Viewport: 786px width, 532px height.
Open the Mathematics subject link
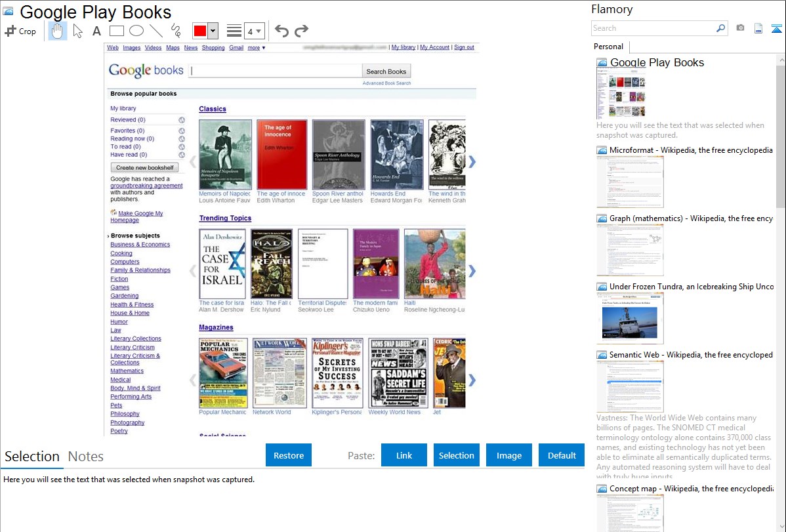coord(127,371)
